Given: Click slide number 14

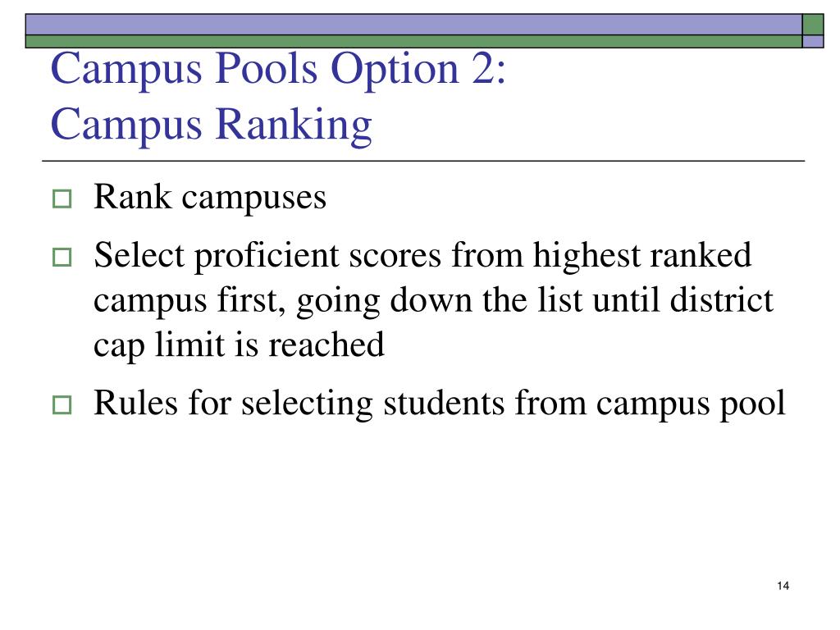Looking at the screenshot, I should tap(783, 586).
